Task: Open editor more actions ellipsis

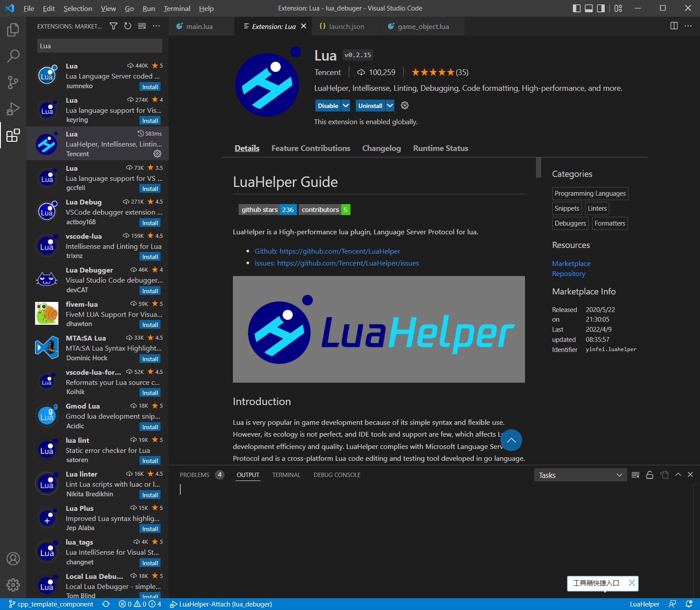Action: coord(688,26)
